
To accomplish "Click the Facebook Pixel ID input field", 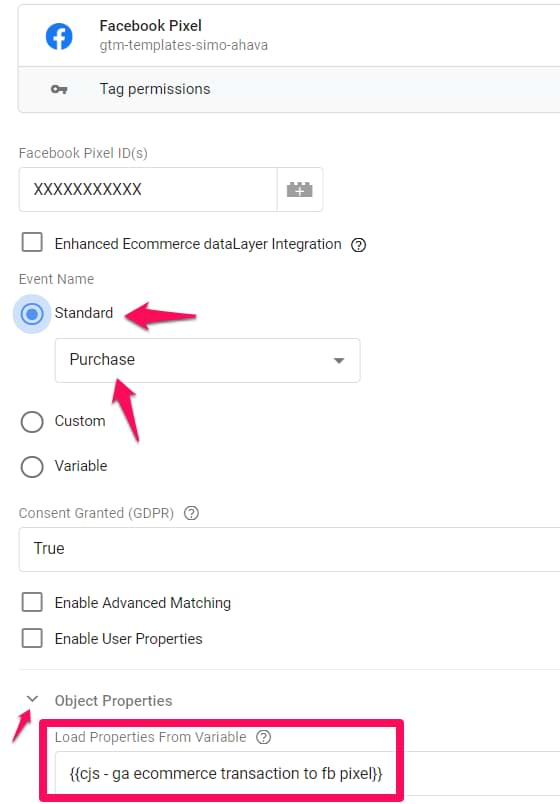I will click(x=148, y=190).
